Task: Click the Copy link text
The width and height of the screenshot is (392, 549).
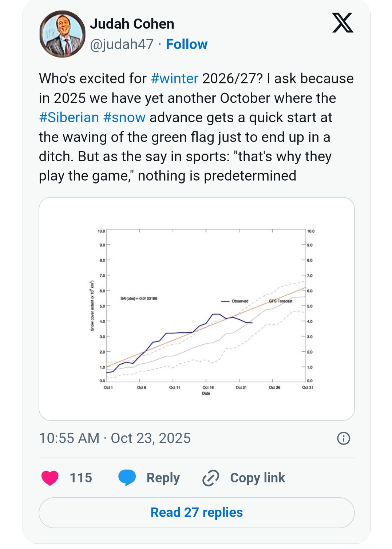Action: tap(257, 478)
